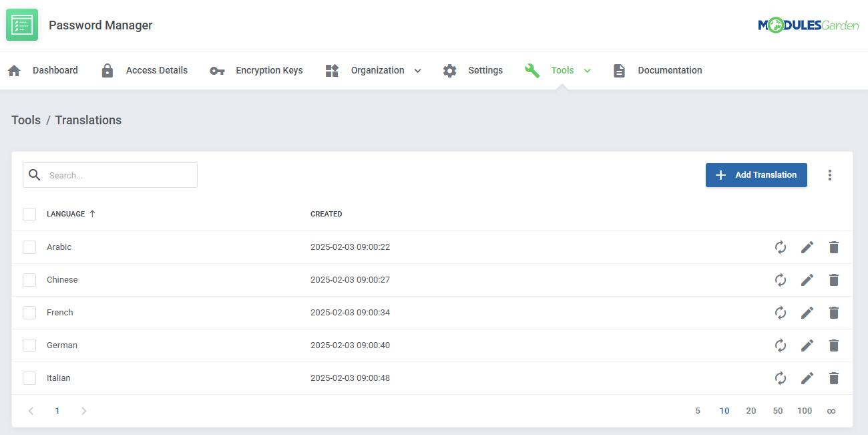
Task: Click the Dashboard home icon
Action: [14, 71]
